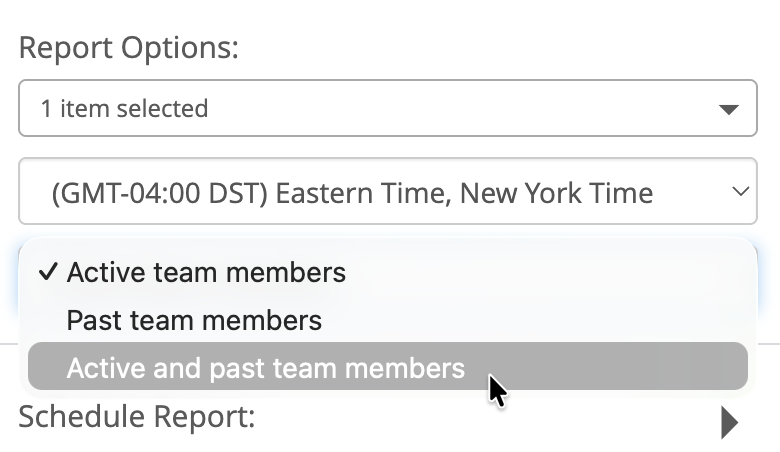
Task: Click the 'Schedule Report:' label
Action: click(x=136, y=416)
